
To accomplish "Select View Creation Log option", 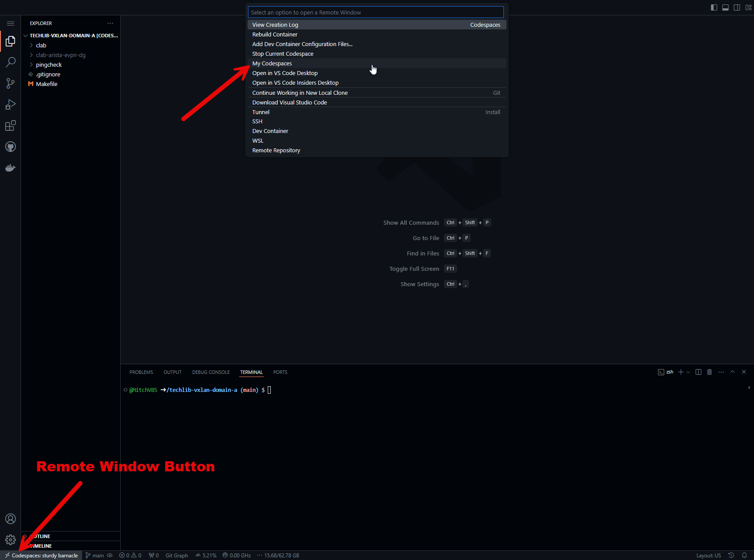I will coord(377,25).
